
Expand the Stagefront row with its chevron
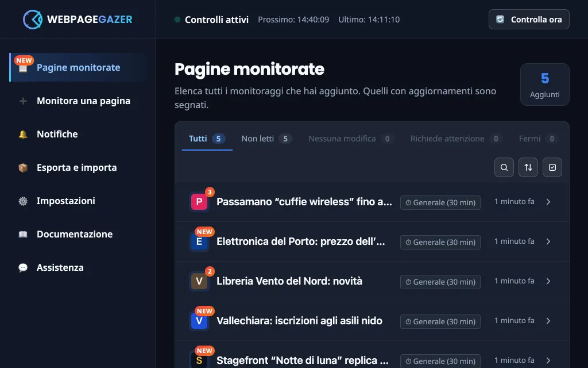[x=548, y=361]
